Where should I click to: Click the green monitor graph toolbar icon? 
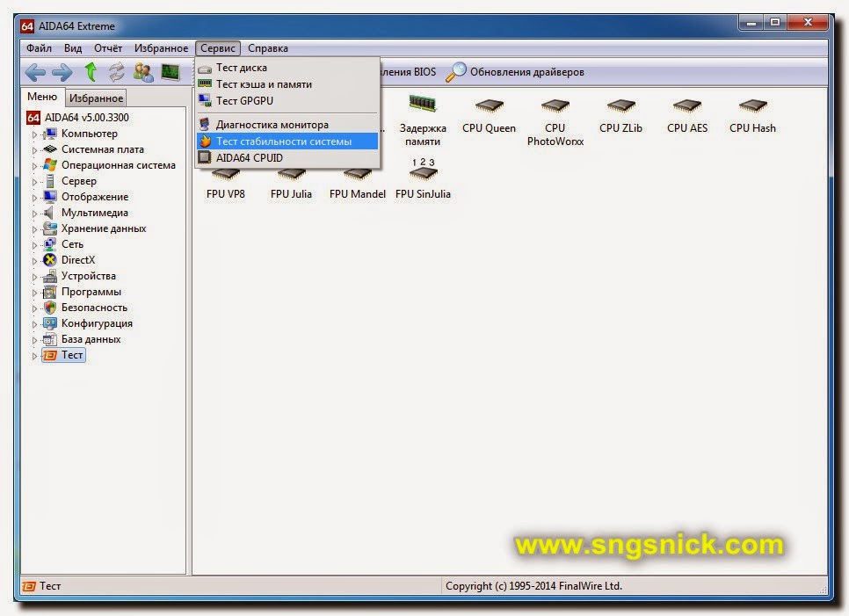[x=171, y=72]
